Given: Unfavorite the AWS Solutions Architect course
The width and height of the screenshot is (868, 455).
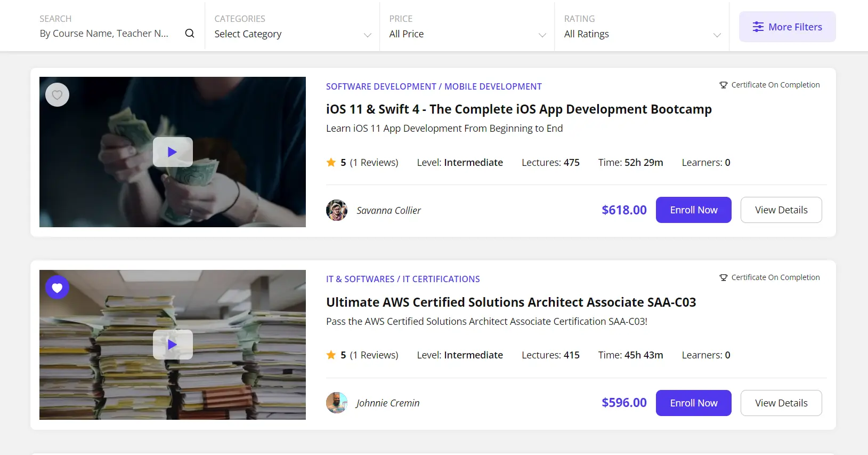Looking at the screenshot, I should tap(57, 288).
